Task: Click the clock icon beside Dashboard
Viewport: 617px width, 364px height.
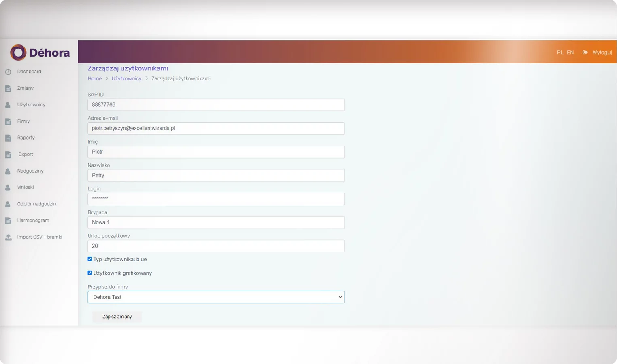Action: 8,72
